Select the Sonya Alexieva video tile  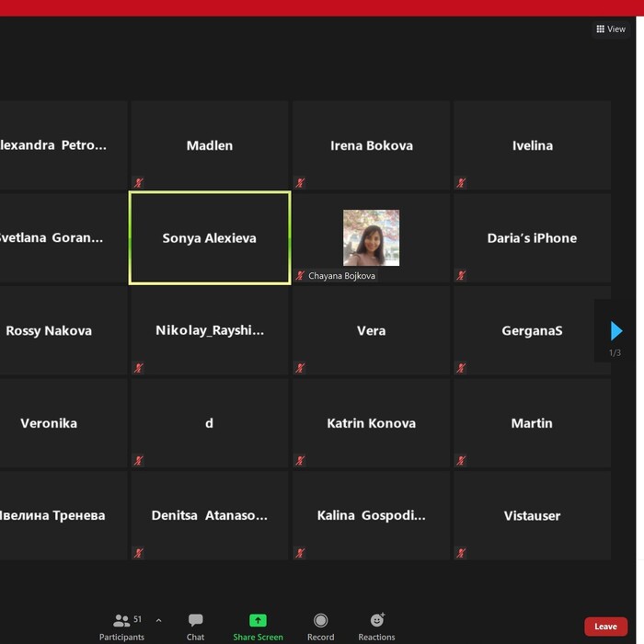pyautogui.click(x=210, y=238)
